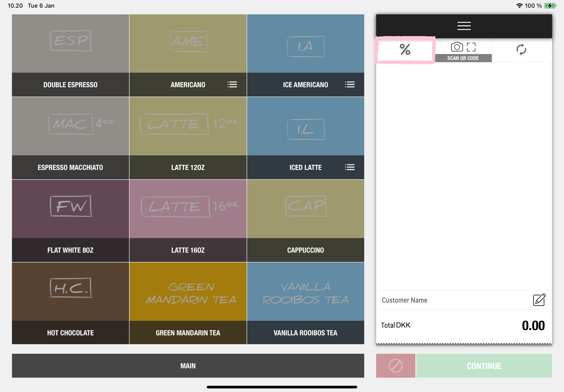Click the refresh sync icon
564x392 pixels.
(x=521, y=49)
